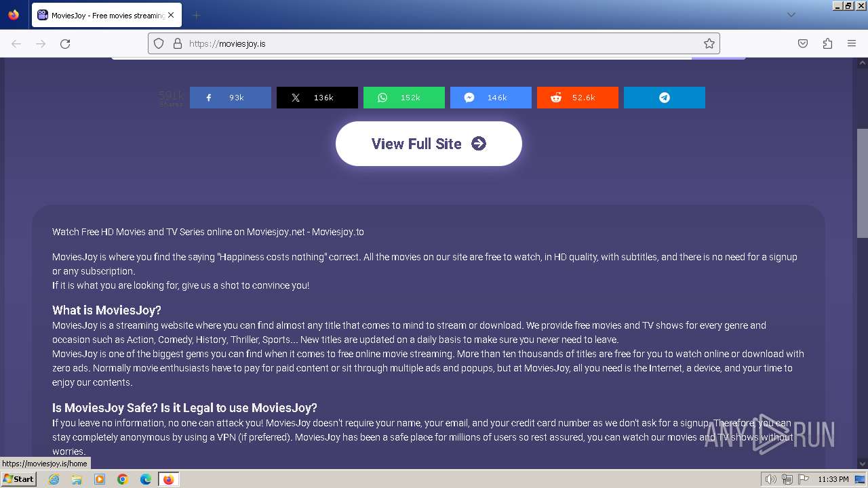Click the 11:33 PM clock
This screenshot has height=488, width=868.
pyautogui.click(x=833, y=479)
